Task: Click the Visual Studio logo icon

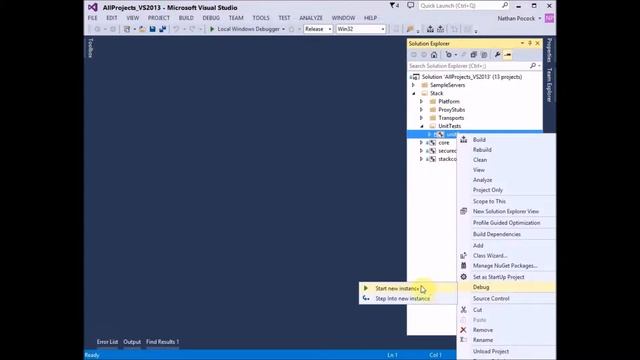Action: tap(93, 7)
